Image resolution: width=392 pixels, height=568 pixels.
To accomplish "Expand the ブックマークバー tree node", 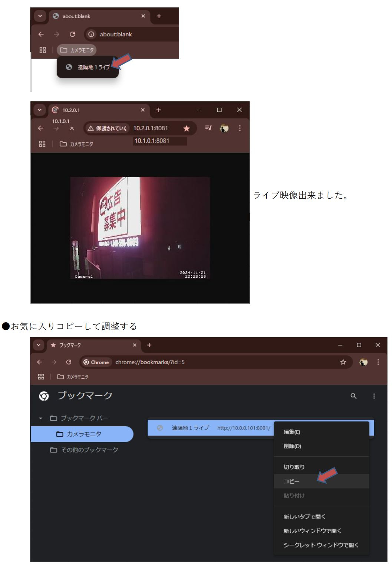I will point(40,418).
